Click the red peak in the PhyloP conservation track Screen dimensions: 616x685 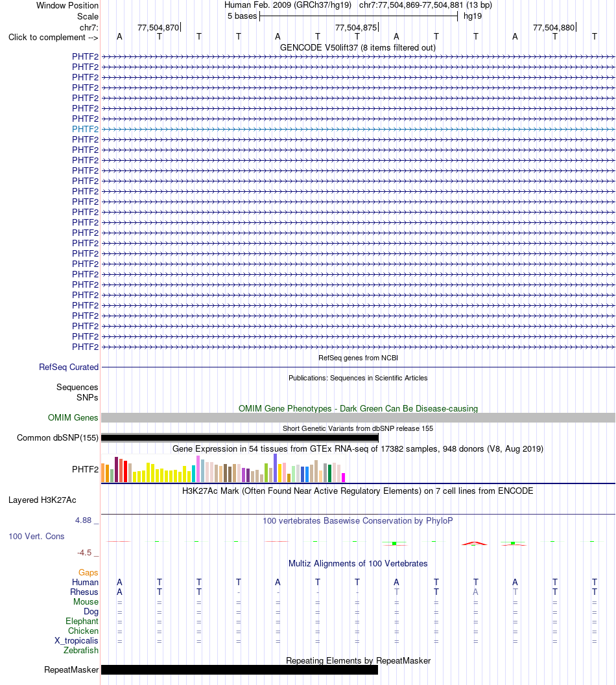coord(475,543)
